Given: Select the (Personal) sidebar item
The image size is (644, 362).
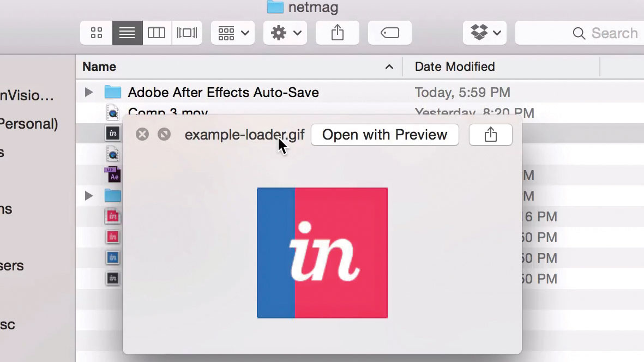Looking at the screenshot, I should point(29,124).
